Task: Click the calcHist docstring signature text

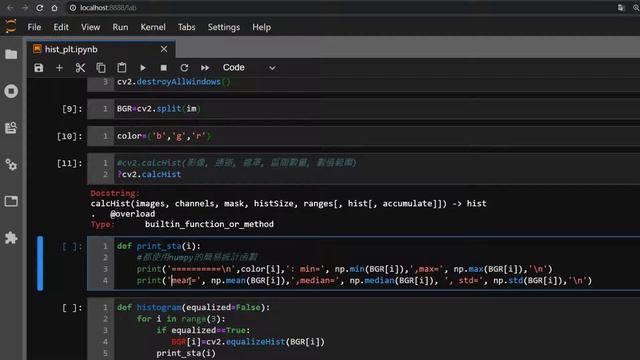Action: click(289, 204)
